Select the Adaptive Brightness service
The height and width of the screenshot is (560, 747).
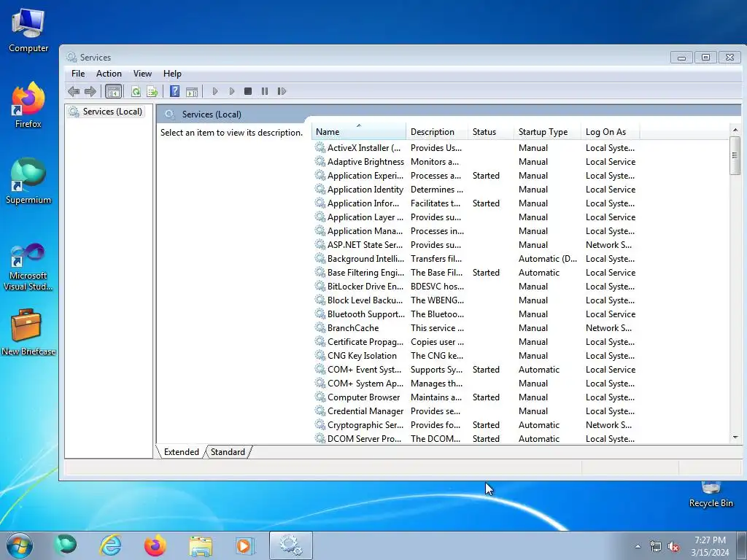pos(474,162)
